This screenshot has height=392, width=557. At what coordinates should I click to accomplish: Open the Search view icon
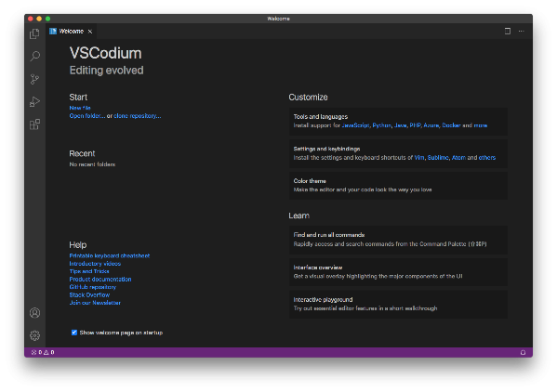click(x=34, y=56)
